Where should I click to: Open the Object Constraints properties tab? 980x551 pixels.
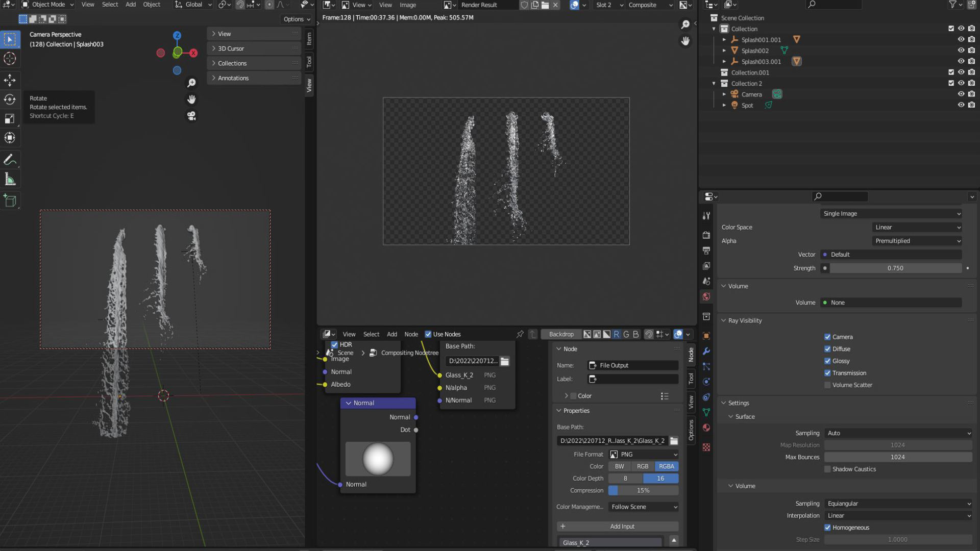[x=706, y=397]
